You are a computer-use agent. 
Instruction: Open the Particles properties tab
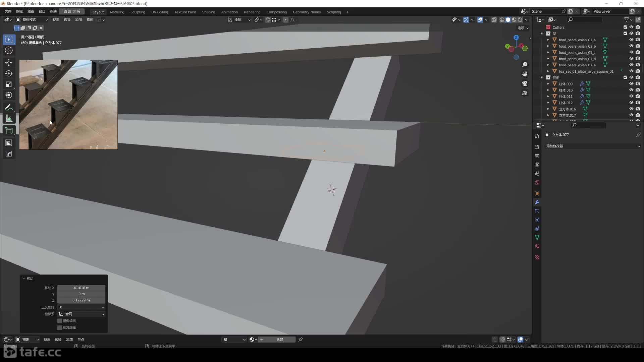click(537, 211)
